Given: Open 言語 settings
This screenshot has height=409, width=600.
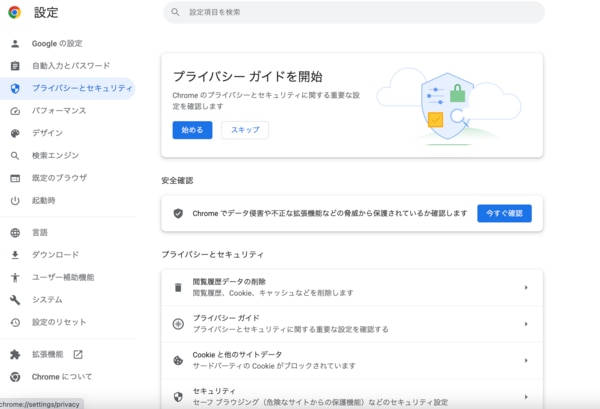Looking at the screenshot, I should tap(40, 233).
